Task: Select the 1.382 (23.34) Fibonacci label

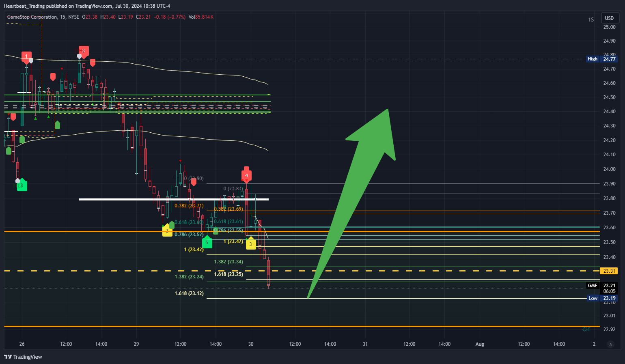Action: pos(228,262)
